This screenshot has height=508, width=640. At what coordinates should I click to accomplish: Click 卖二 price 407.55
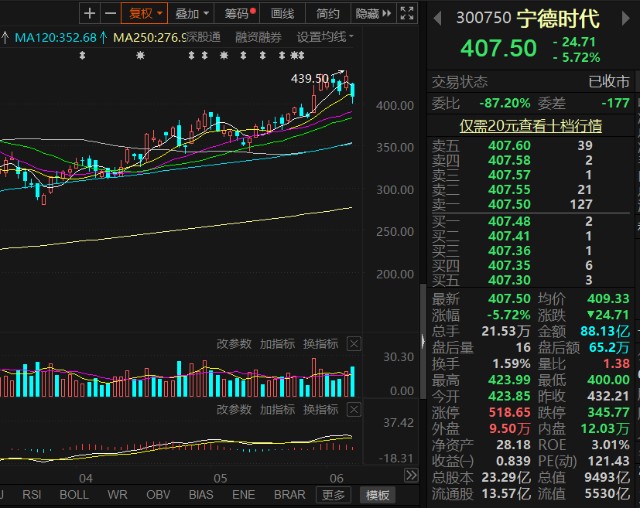pos(509,189)
